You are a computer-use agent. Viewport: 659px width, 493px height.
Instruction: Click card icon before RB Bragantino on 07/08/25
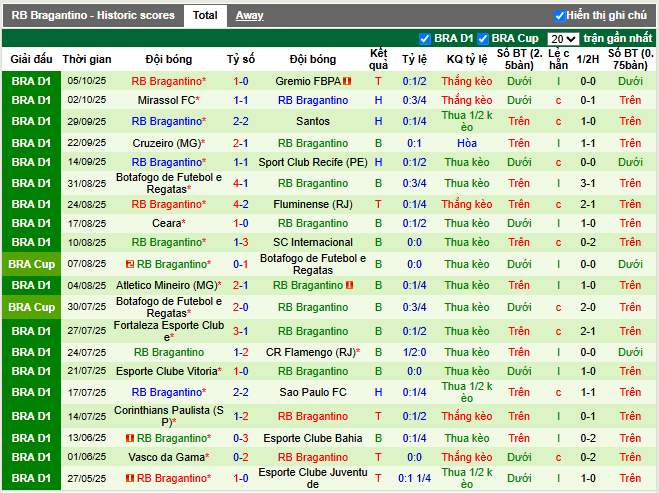(130, 263)
